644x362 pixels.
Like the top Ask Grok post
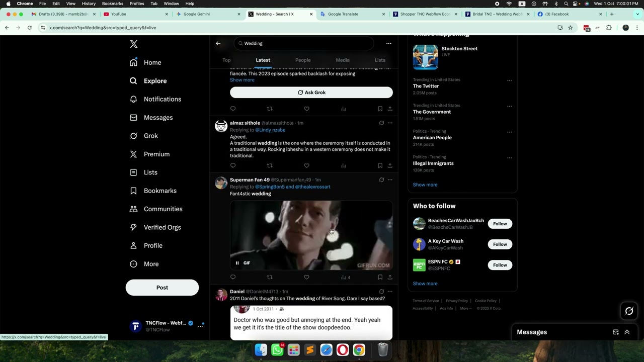306,109
